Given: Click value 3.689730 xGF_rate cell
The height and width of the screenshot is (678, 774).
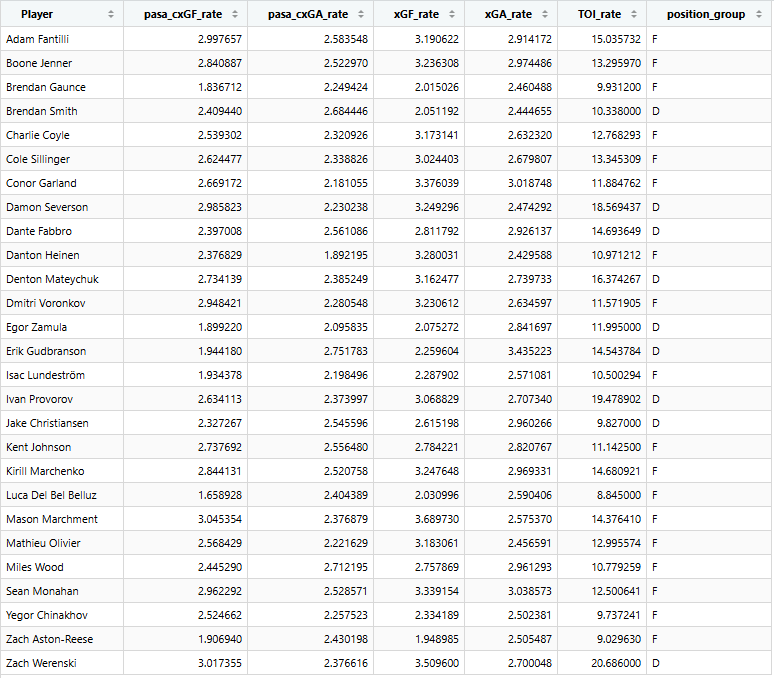Looking at the screenshot, I should 436,519.
